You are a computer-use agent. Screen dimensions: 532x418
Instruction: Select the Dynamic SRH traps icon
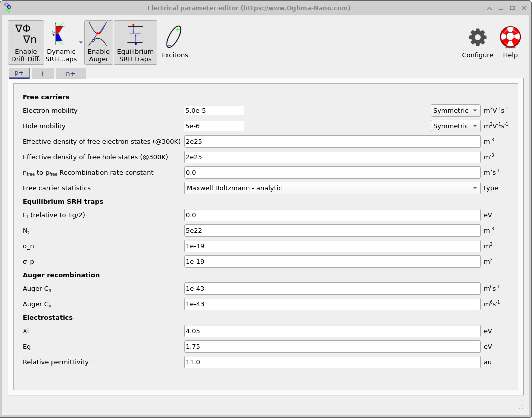click(61, 42)
